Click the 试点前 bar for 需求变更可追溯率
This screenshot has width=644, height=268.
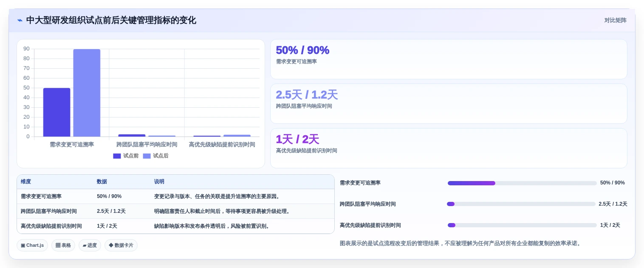click(56, 112)
